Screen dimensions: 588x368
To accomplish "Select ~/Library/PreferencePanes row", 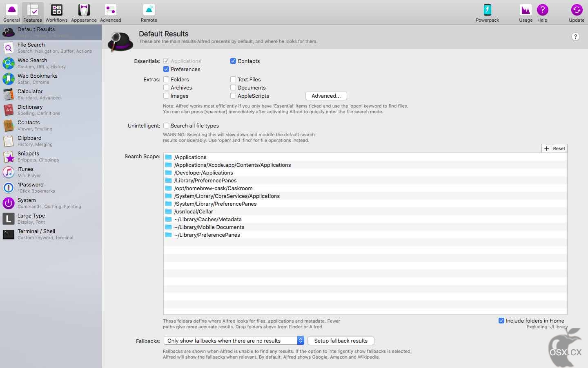I will [365, 235].
